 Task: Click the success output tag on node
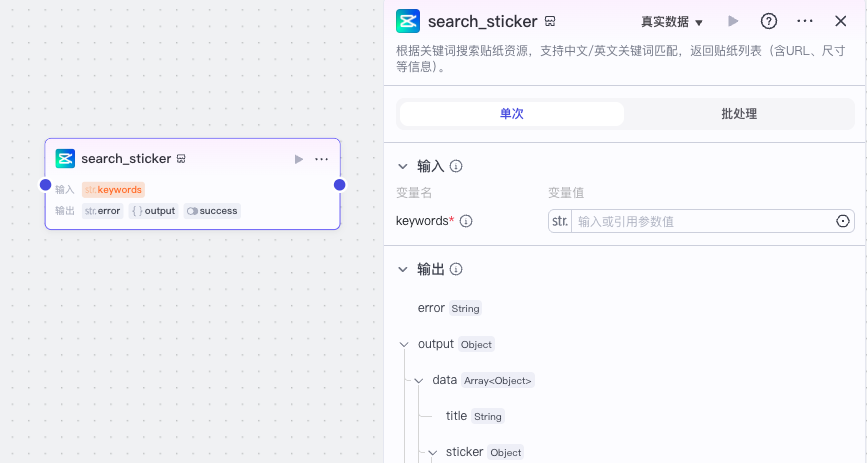point(212,211)
